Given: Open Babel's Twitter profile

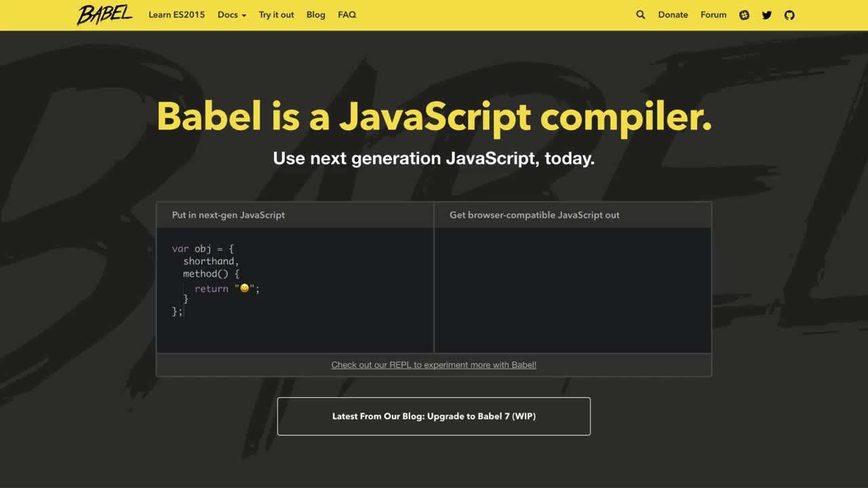Looking at the screenshot, I should click(766, 14).
